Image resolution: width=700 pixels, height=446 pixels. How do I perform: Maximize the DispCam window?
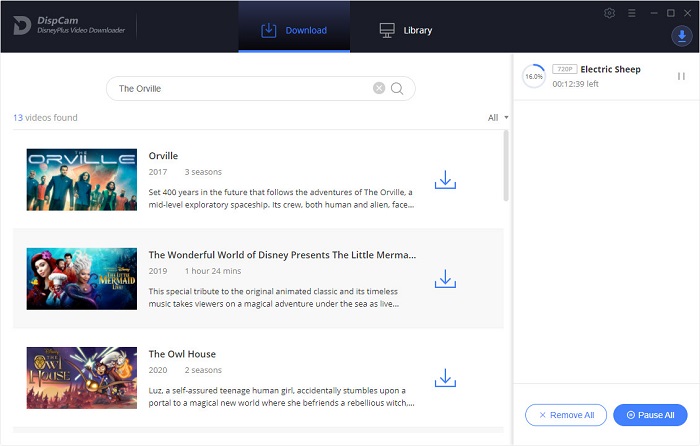(x=671, y=13)
